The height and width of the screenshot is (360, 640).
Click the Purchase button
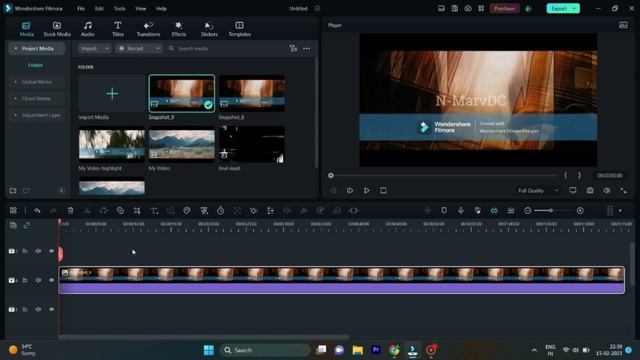pyautogui.click(x=504, y=9)
